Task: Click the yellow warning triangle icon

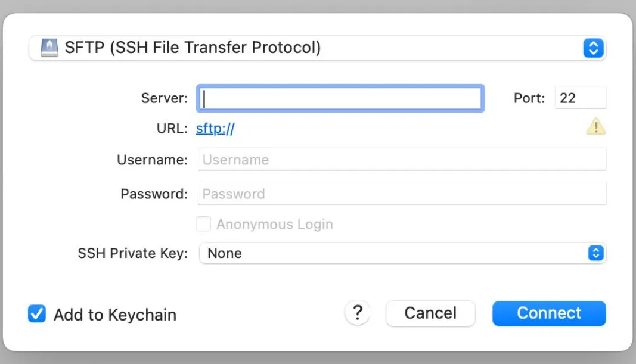Action: tap(595, 126)
